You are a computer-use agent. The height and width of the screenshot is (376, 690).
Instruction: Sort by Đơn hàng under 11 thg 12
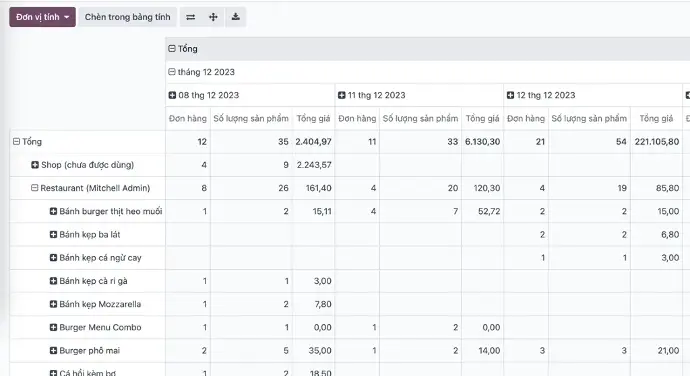(357, 118)
